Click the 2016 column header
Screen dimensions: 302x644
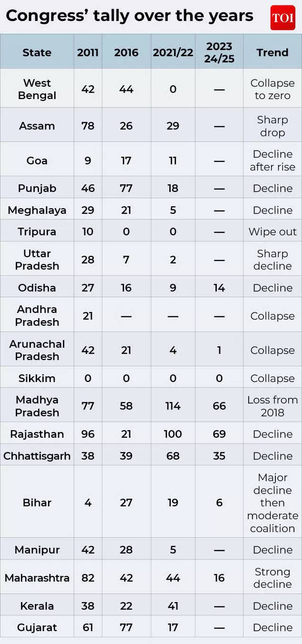click(x=126, y=52)
